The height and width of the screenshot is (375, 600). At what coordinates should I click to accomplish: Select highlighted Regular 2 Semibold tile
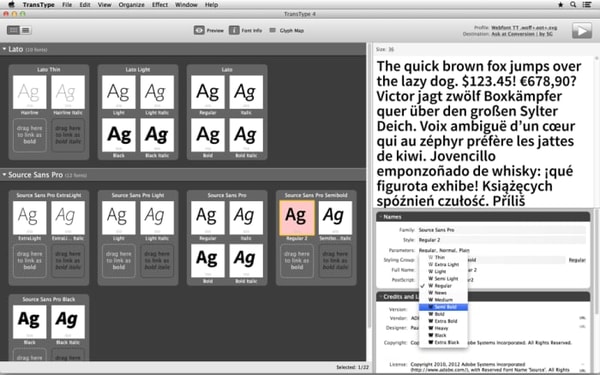pyautogui.click(x=297, y=218)
